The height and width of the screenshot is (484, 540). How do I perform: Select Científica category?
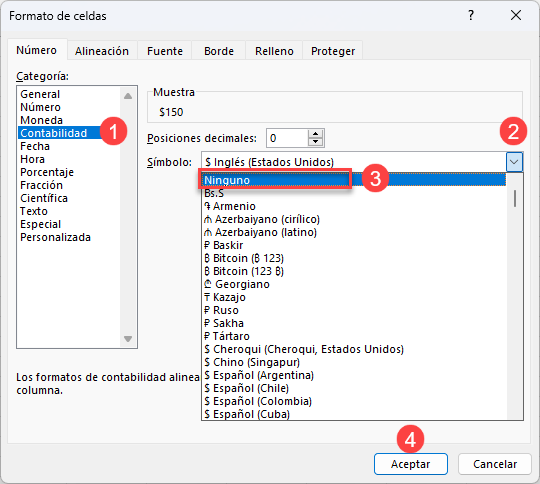[69, 198]
